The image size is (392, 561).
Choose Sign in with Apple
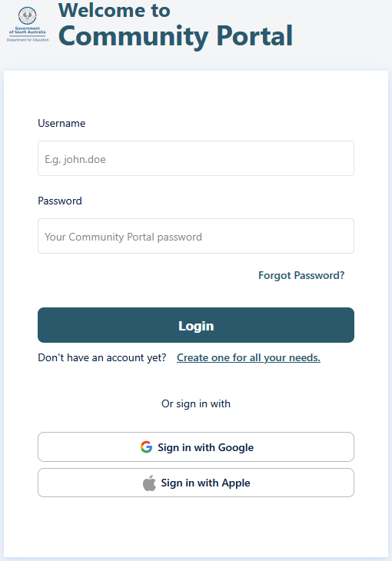pos(196,483)
